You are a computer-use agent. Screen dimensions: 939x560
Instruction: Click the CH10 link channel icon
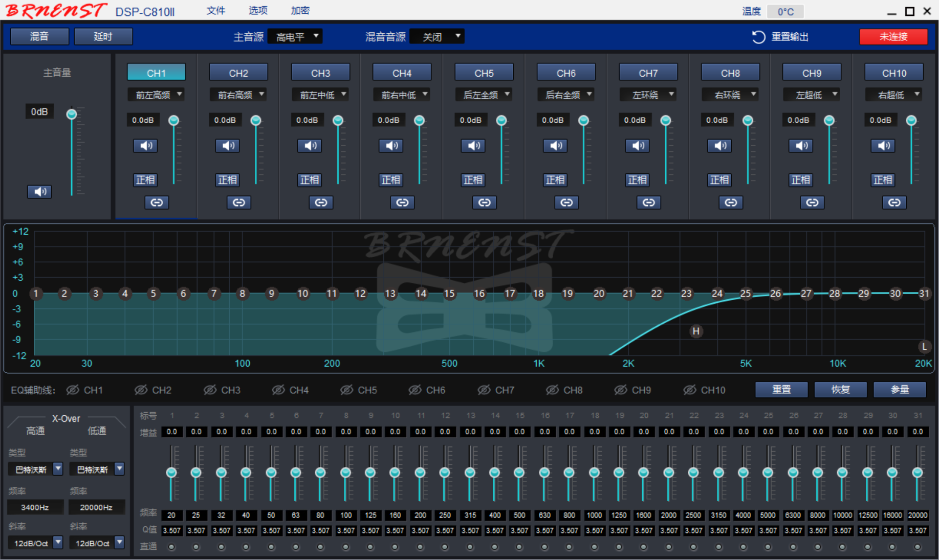(894, 203)
